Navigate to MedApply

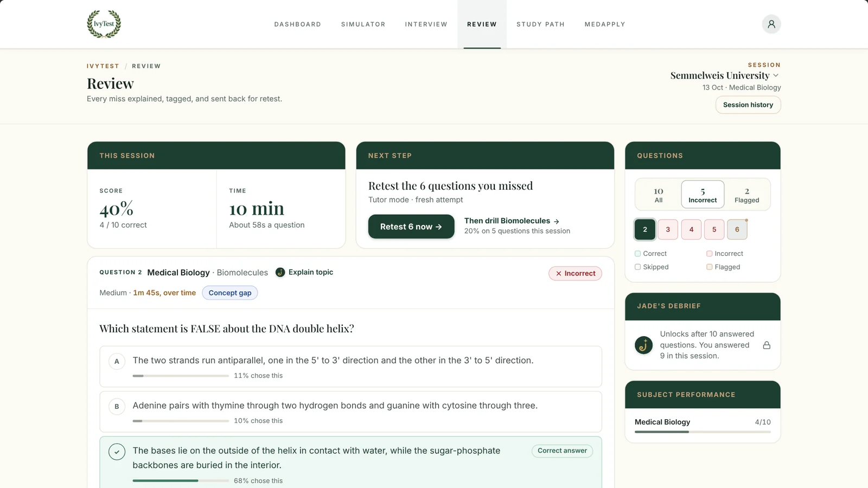coord(605,24)
